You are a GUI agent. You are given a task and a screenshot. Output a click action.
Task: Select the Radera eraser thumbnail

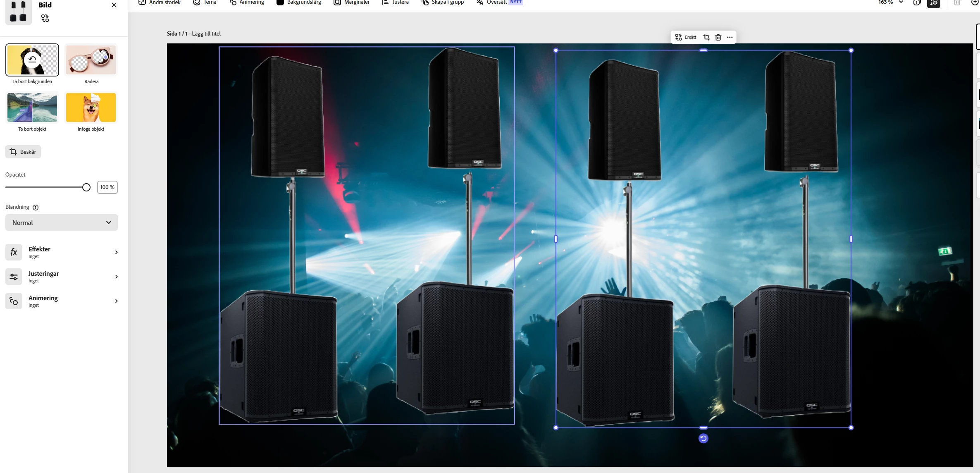pos(91,60)
